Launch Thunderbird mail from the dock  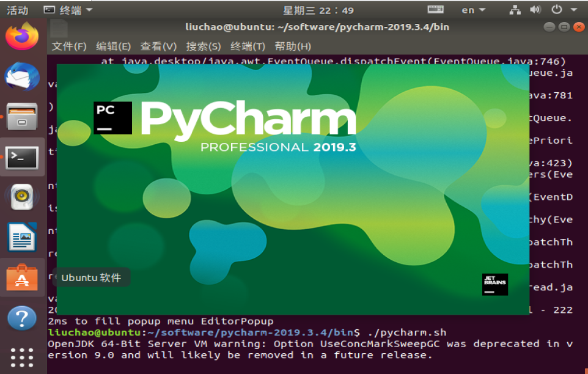tap(22, 77)
